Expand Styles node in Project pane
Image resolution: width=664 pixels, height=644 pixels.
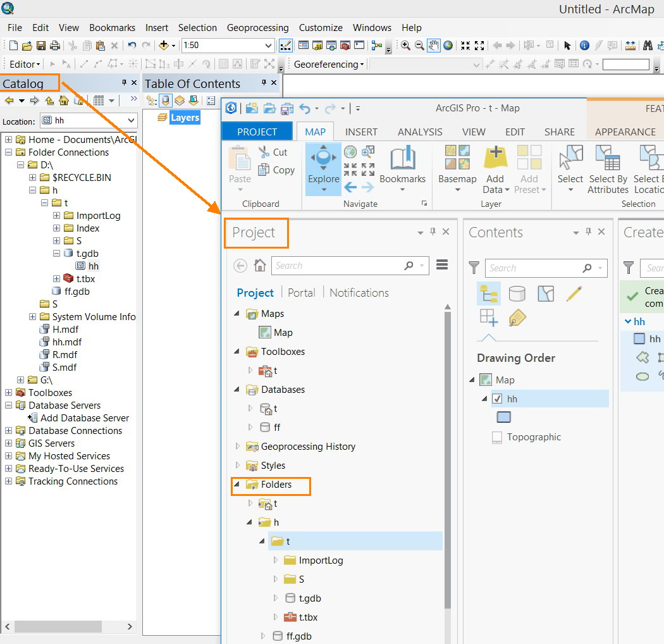point(237,465)
